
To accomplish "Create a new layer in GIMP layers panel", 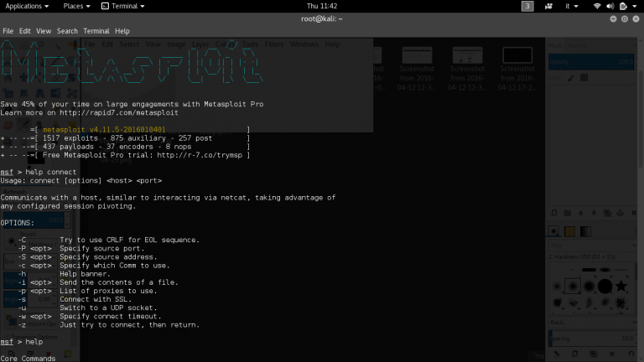I will pos(554,213).
